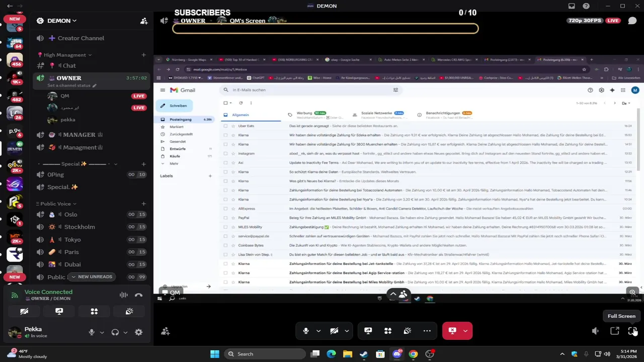This screenshot has width=644, height=362.
Task: Click the 720p 30FPS quality badge
Action: coord(585,21)
